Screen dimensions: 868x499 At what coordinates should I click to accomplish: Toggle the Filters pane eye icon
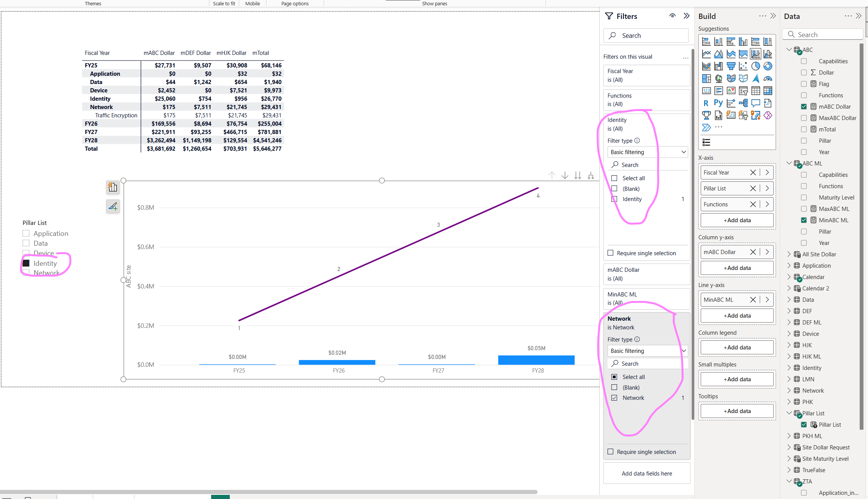672,16
